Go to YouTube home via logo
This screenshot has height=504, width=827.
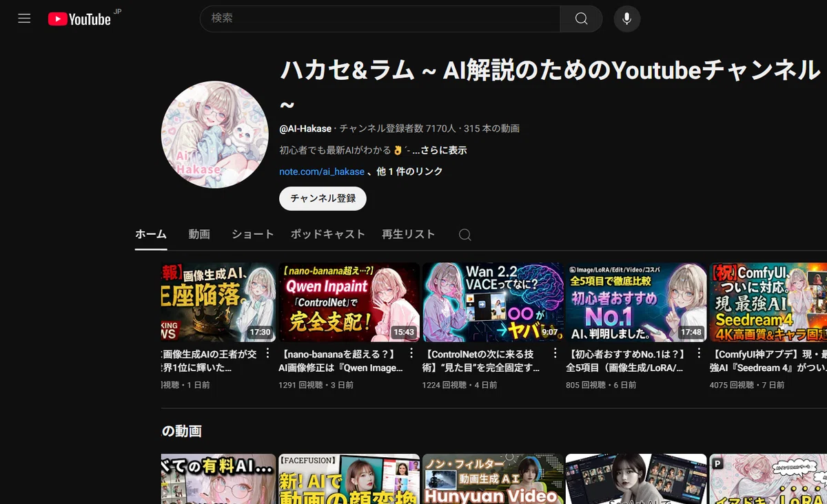(80, 19)
